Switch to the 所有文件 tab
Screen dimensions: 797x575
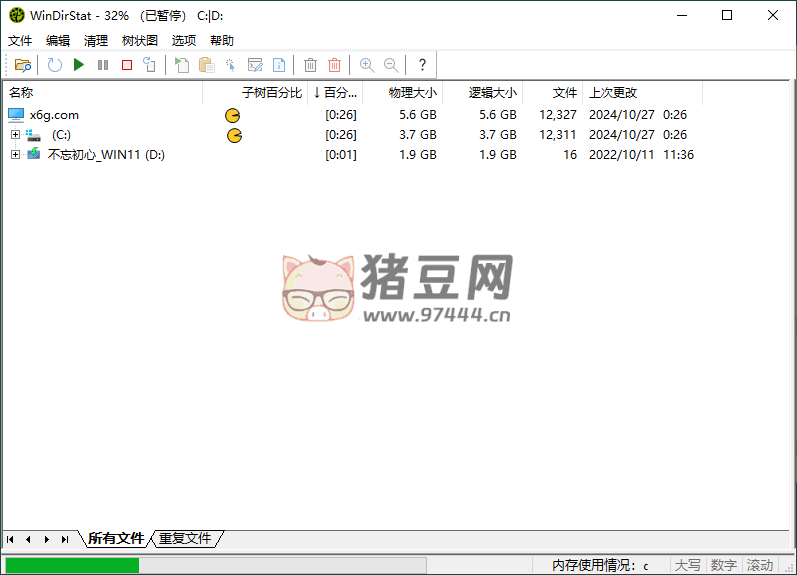coord(116,538)
